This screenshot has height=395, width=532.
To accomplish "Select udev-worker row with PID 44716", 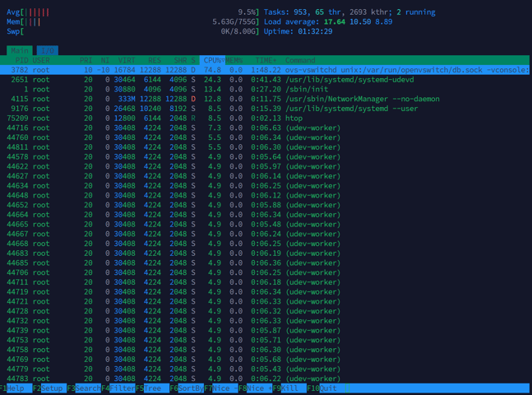I will coord(265,128).
